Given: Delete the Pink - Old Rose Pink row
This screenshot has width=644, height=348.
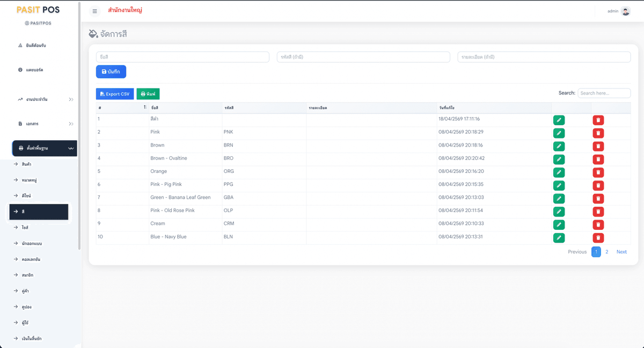Looking at the screenshot, I should click(x=598, y=212).
